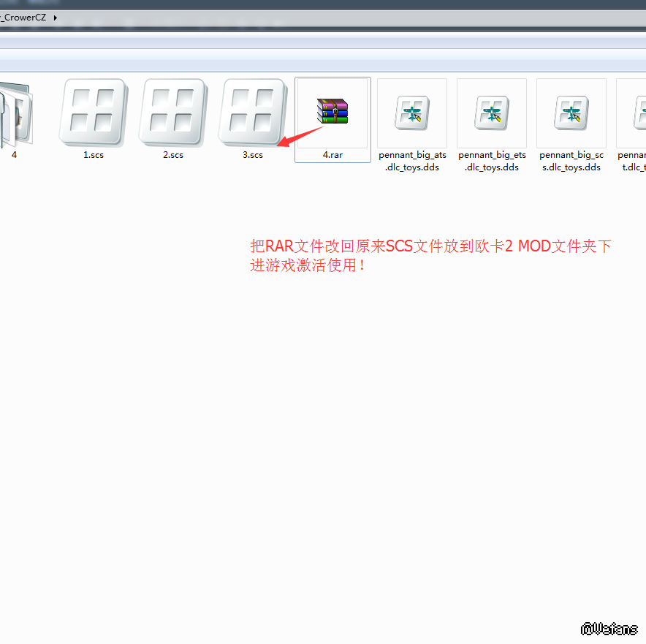Viewport: 646px width, 644px height.
Task: Click the pennant_big_ets.dlc_toys.dds filename text
Action: point(492,161)
